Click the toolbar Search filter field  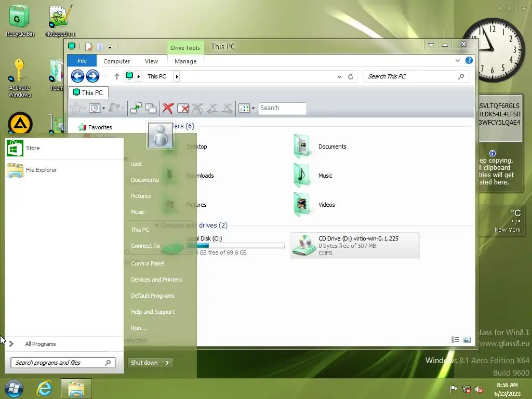point(282,108)
